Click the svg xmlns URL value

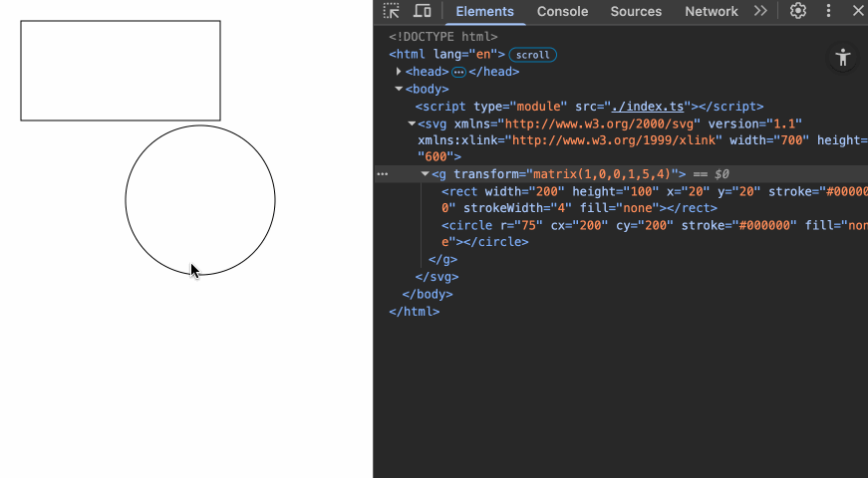(600, 123)
